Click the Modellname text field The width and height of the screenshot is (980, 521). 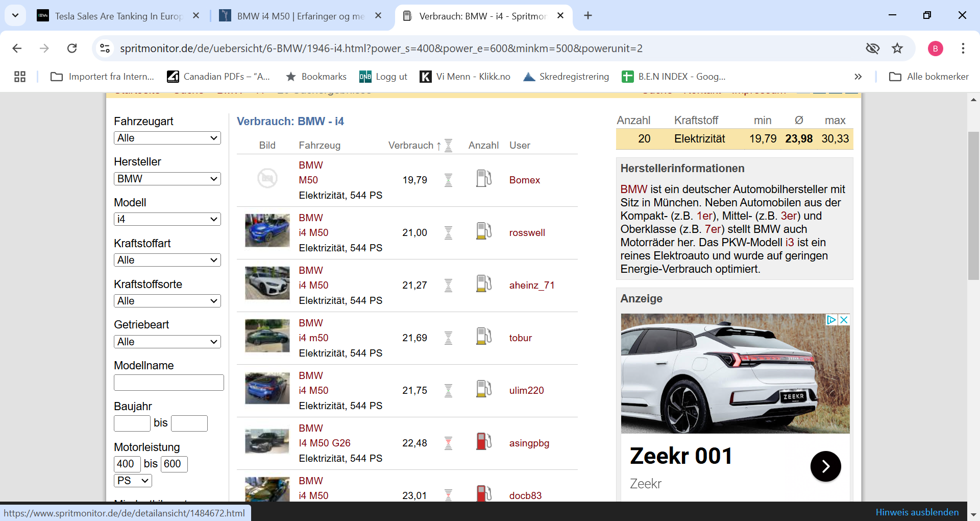pyautogui.click(x=169, y=383)
